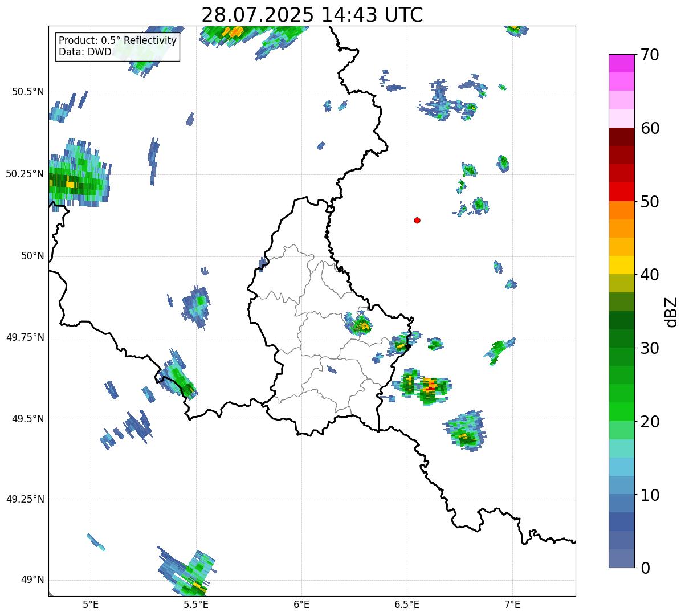Click the "5°E" longitude label

[91, 604]
